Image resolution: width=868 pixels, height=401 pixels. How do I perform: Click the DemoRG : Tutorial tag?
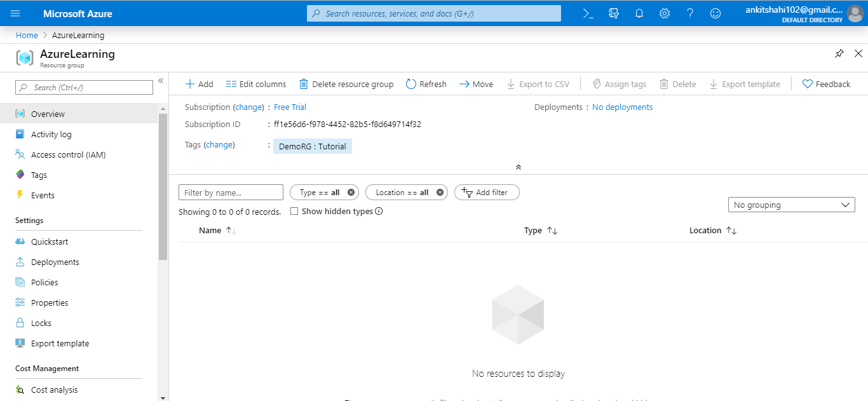tap(313, 147)
